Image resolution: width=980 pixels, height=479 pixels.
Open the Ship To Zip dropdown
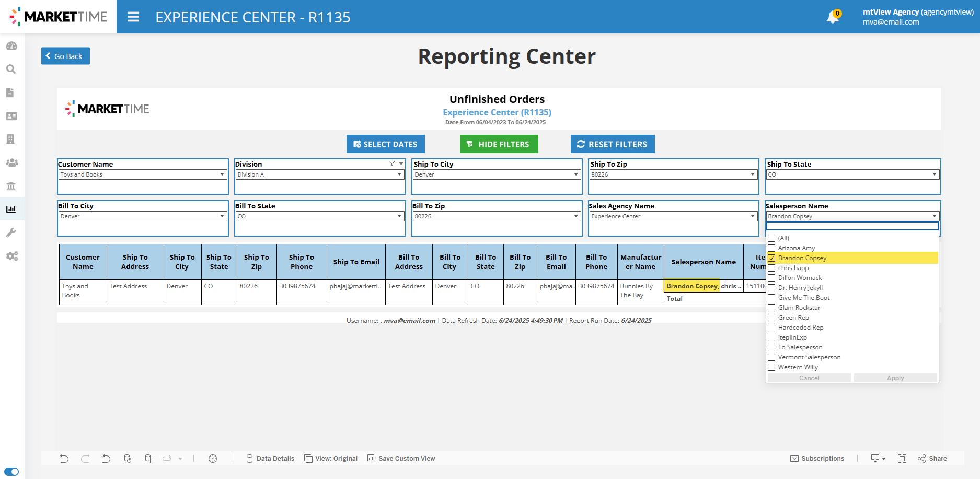pyautogui.click(x=673, y=174)
